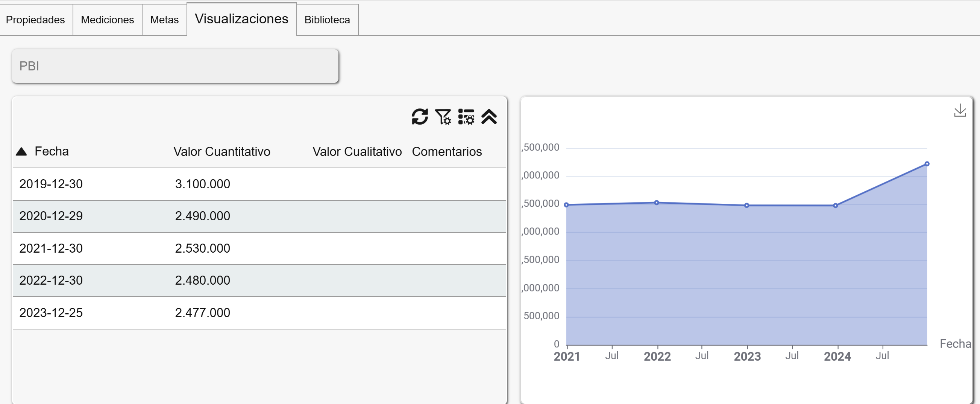The height and width of the screenshot is (404, 980).
Task: Open the Mediciones tab
Action: pos(107,20)
